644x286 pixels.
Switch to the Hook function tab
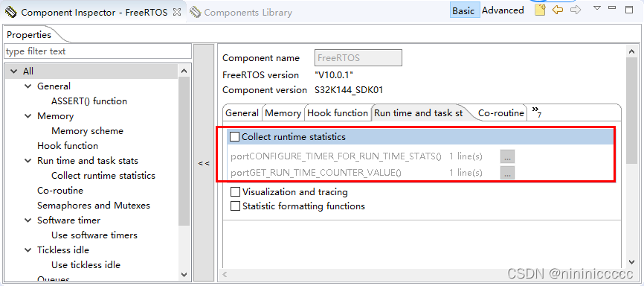pos(338,113)
